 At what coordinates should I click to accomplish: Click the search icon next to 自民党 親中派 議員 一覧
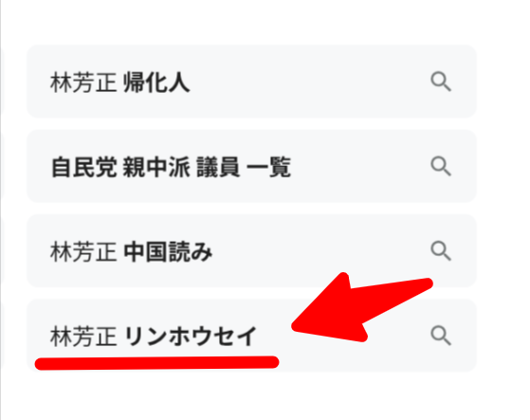[441, 166]
